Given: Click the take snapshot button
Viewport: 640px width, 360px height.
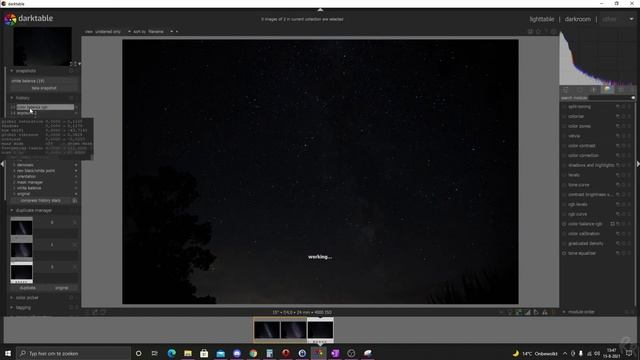Looking at the screenshot, I should [44, 88].
